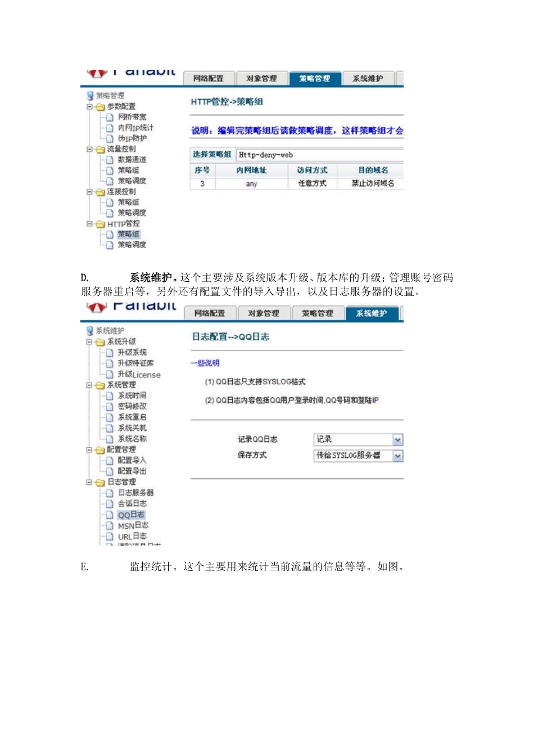Open the 选择策略组 Http-deny-web selector

pos(319,155)
